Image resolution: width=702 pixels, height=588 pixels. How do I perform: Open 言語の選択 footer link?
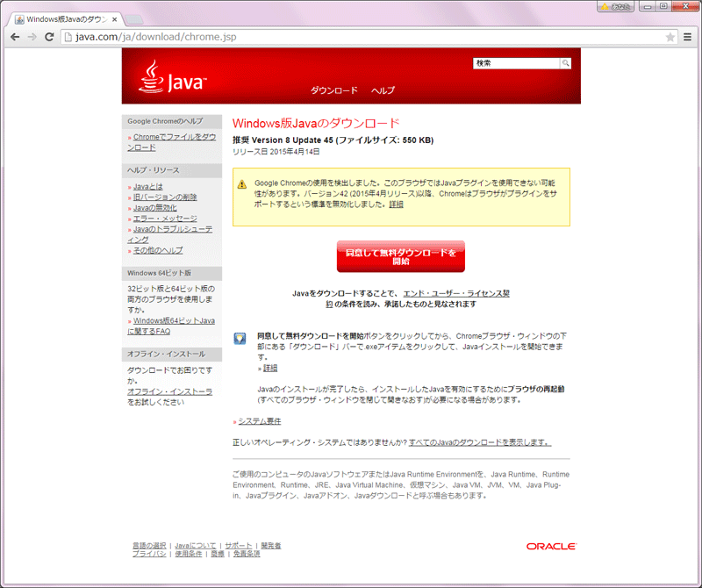click(149, 546)
